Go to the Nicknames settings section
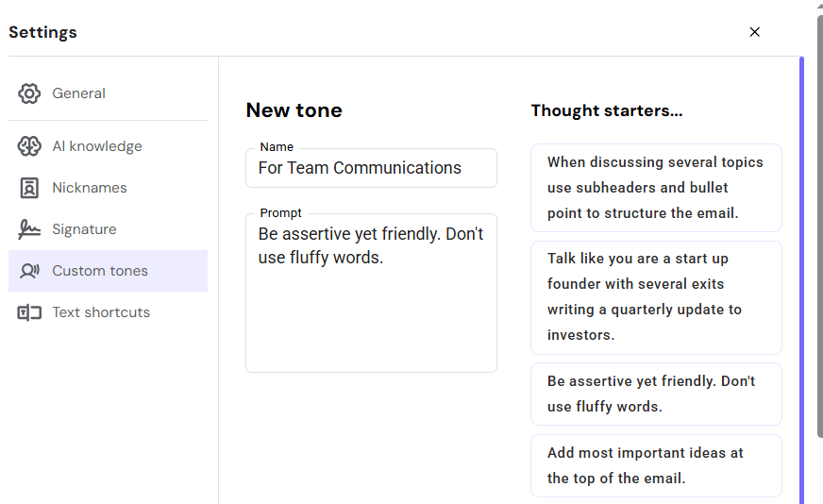This screenshot has width=823, height=504. coord(90,188)
